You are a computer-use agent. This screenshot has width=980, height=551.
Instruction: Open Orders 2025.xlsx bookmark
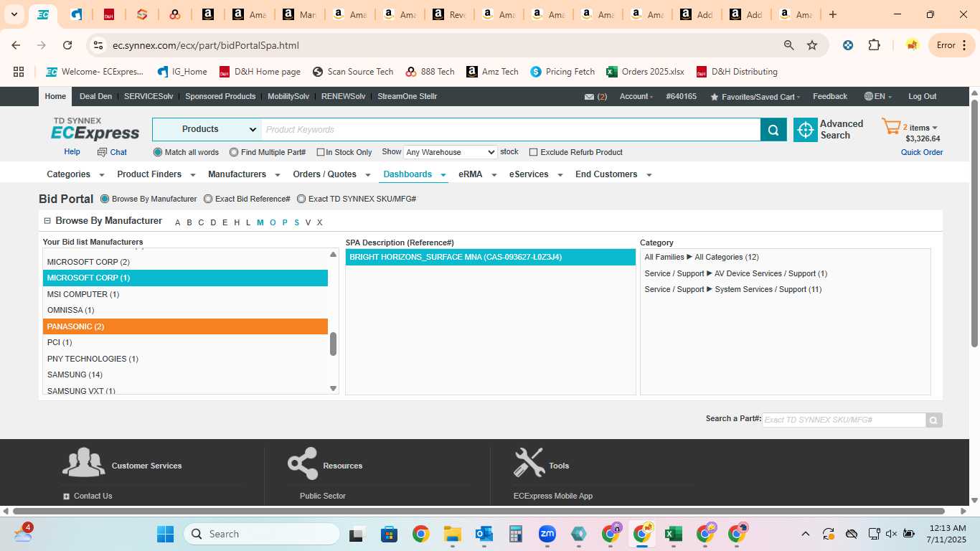[645, 72]
